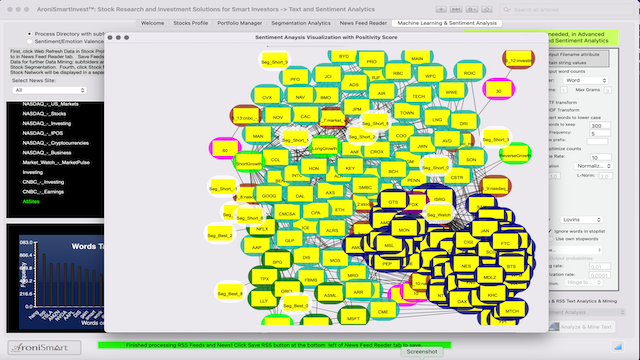
Task: Open the Select News Site dropdown
Action: [x=49, y=90]
